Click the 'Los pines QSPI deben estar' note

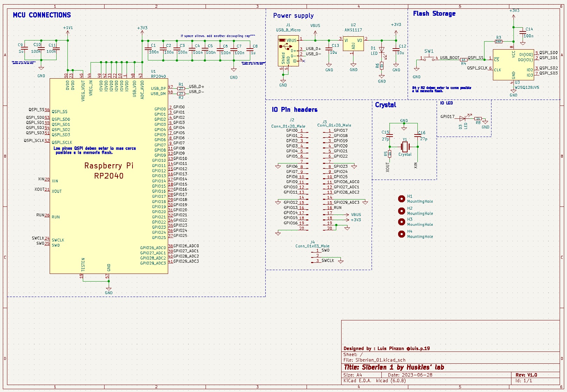94,150
